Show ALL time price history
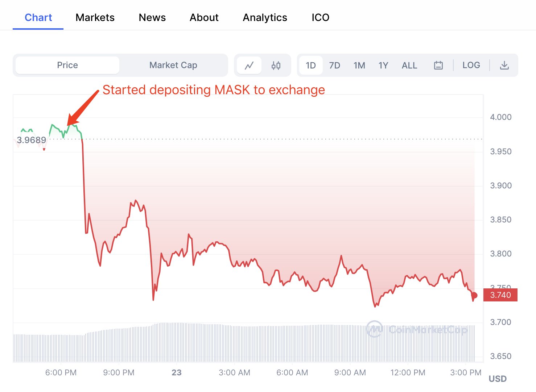Image resolution: width=536 pixels, height=392 pixels. tap(409, 66)
